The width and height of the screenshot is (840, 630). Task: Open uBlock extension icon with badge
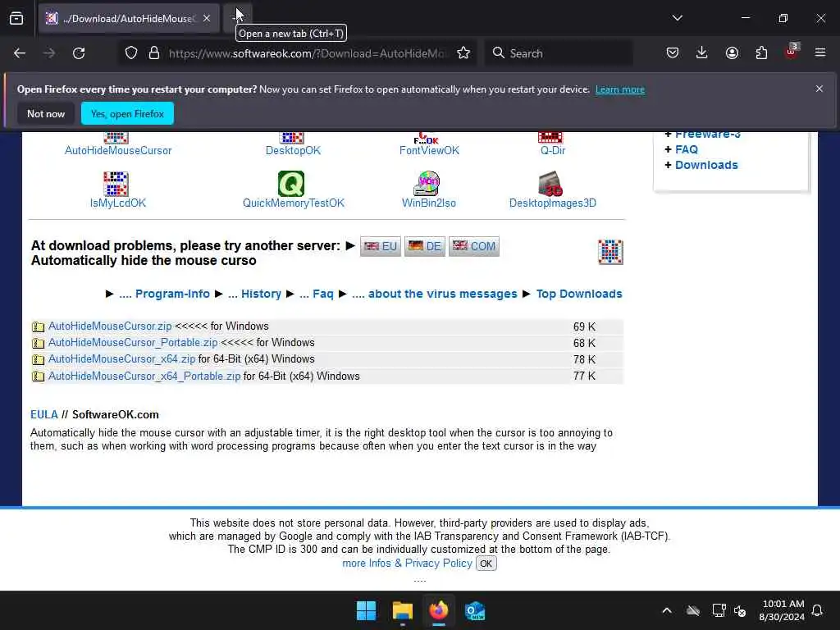(x=792, y=52)
